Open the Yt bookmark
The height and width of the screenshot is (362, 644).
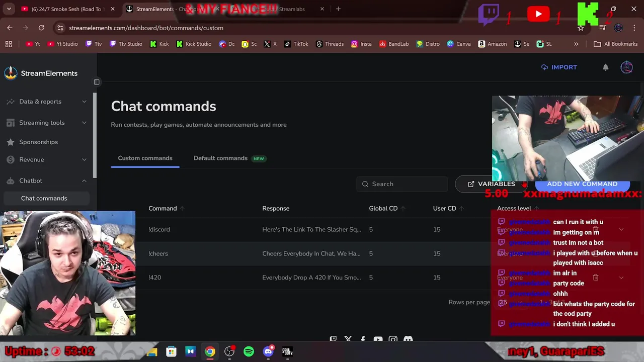coord(33,44)
